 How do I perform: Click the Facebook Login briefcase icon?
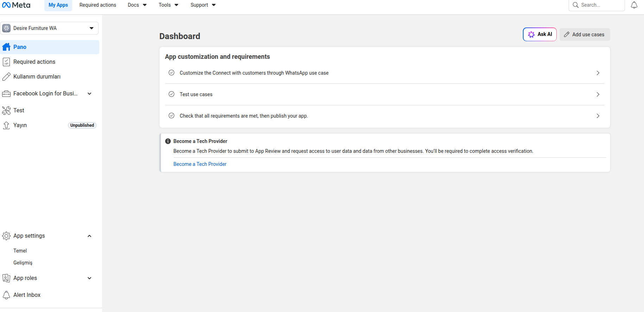[x=6, y=94]
